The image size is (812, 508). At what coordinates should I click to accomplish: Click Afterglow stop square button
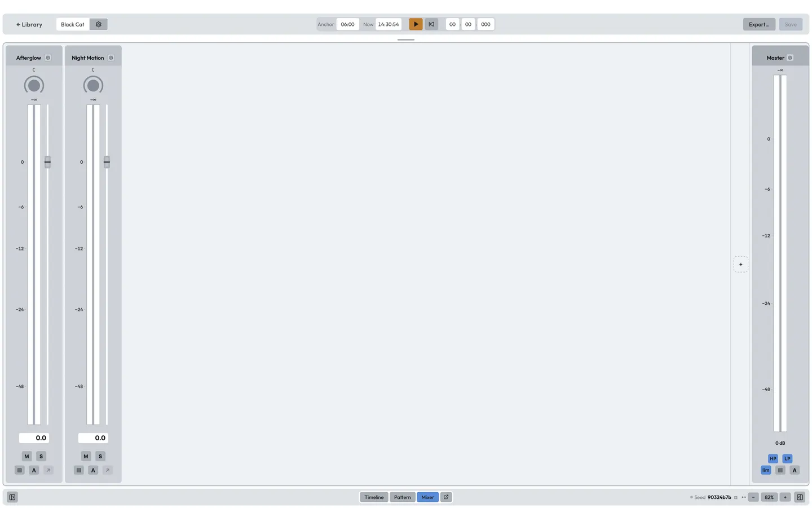tap(20, 470)
